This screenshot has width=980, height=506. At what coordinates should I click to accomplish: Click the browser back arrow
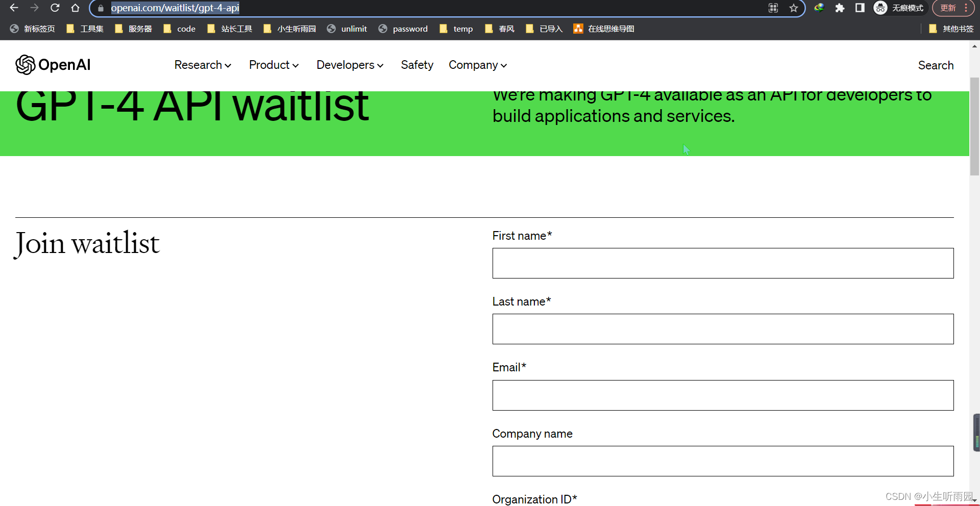point(14,8)
